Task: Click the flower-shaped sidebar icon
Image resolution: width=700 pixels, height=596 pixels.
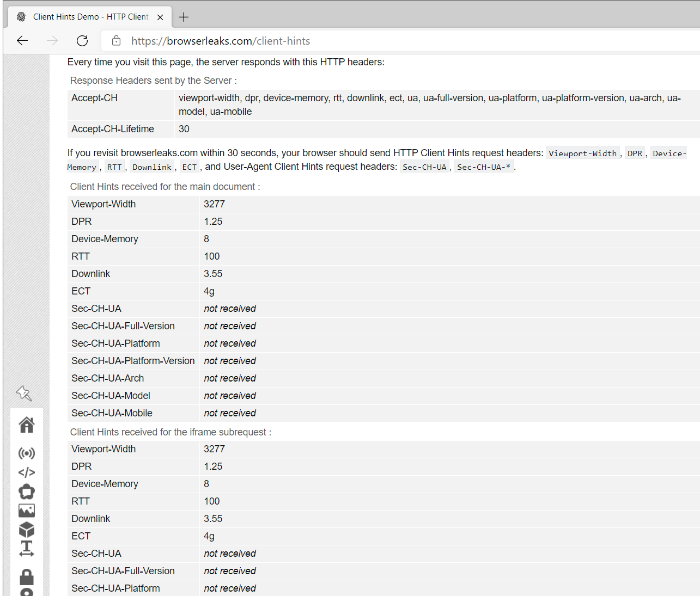Action: (x=27, y=492)
